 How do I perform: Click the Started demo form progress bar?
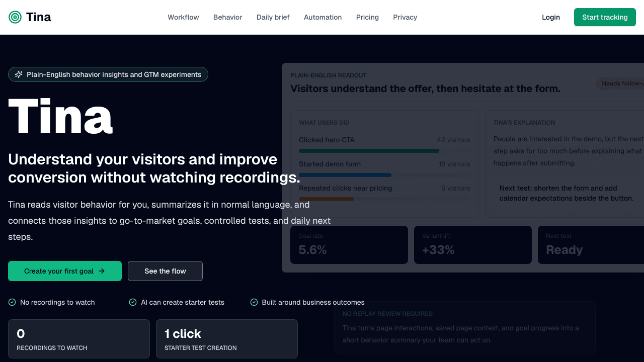click(x=384, y=175)
